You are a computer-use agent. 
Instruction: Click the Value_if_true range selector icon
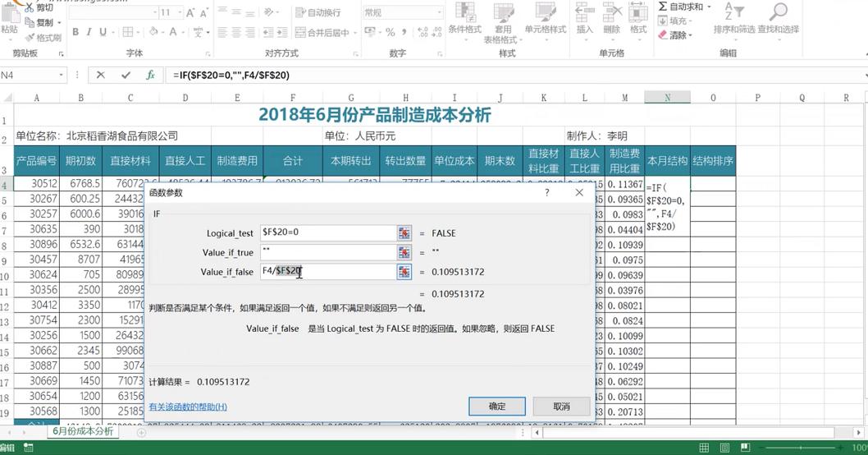pos(404,253)
